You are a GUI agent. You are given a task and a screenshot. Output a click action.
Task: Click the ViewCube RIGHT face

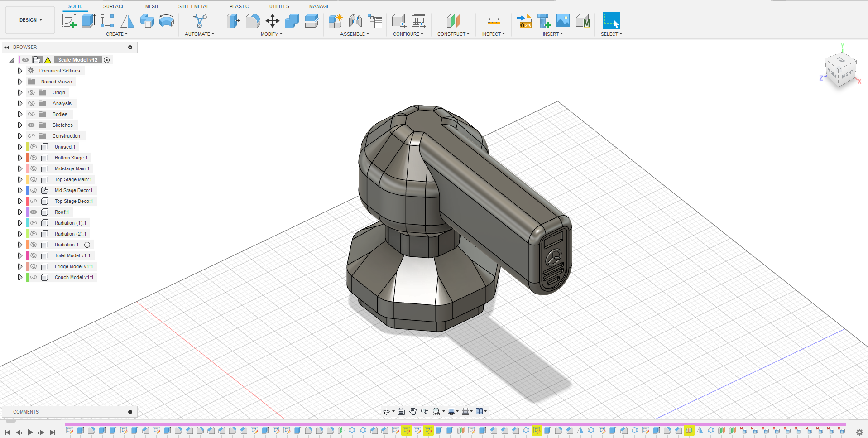point(847,74)
